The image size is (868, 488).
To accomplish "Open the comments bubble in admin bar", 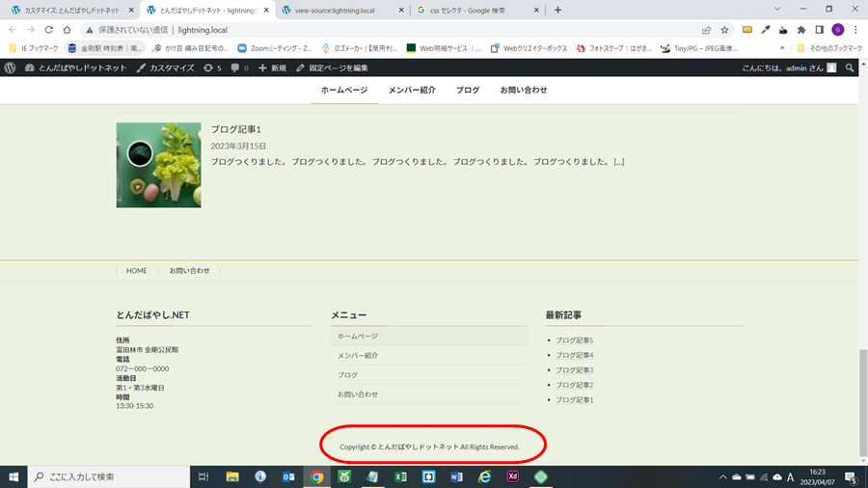I will 240,68.
